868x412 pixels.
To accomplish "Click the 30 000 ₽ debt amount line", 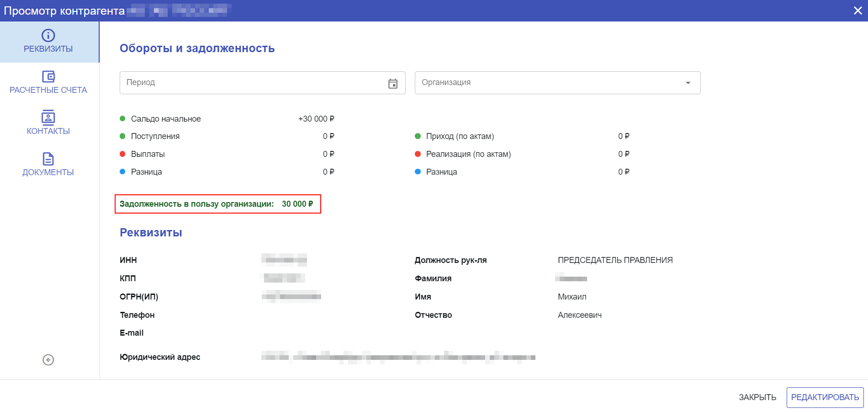I will pos(297,204).
